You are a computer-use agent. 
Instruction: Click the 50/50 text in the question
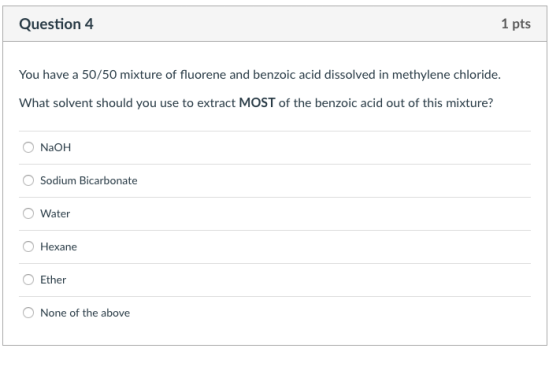pos(99,75)
